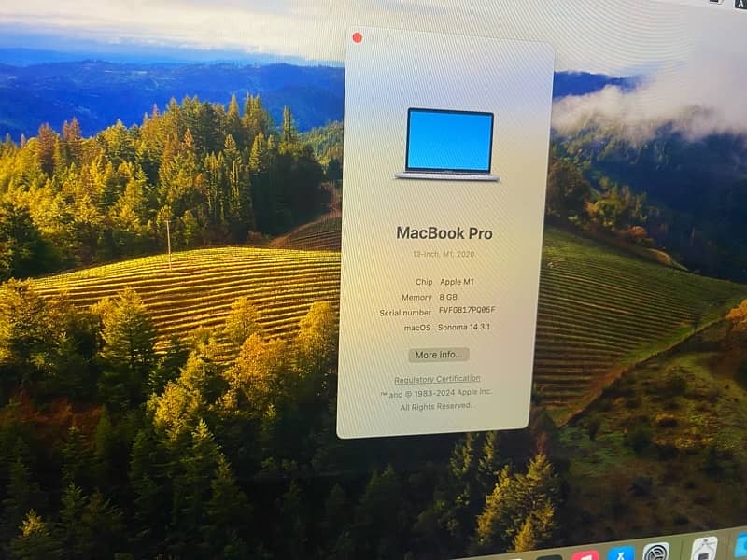Viewport: 747px width, 560px height.
Task: Close the About This Mac window
Action: coord(357,38)
